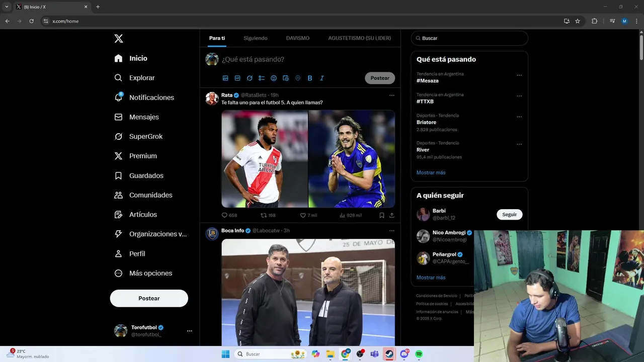Image resolution: width=644 pixels, height=362 pixels.
Task: Bookmark Rata's post
Action: click(x=382, y=215)
